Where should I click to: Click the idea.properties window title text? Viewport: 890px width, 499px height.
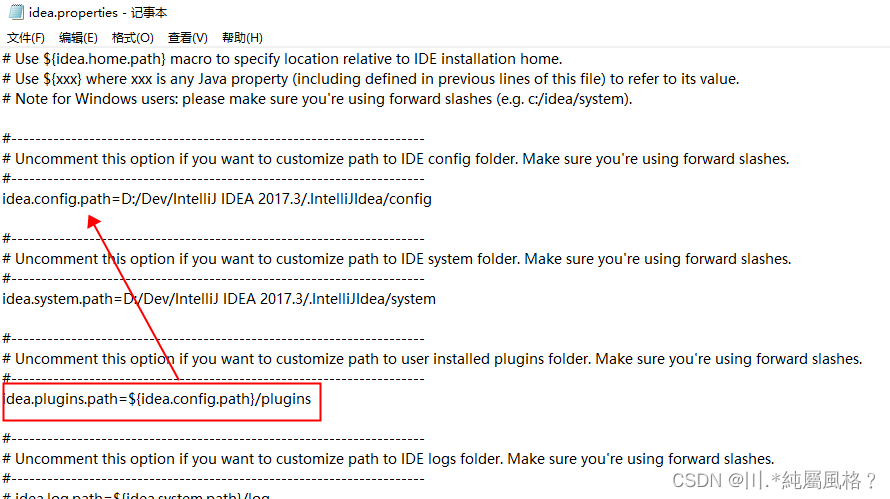pos(98,12)
